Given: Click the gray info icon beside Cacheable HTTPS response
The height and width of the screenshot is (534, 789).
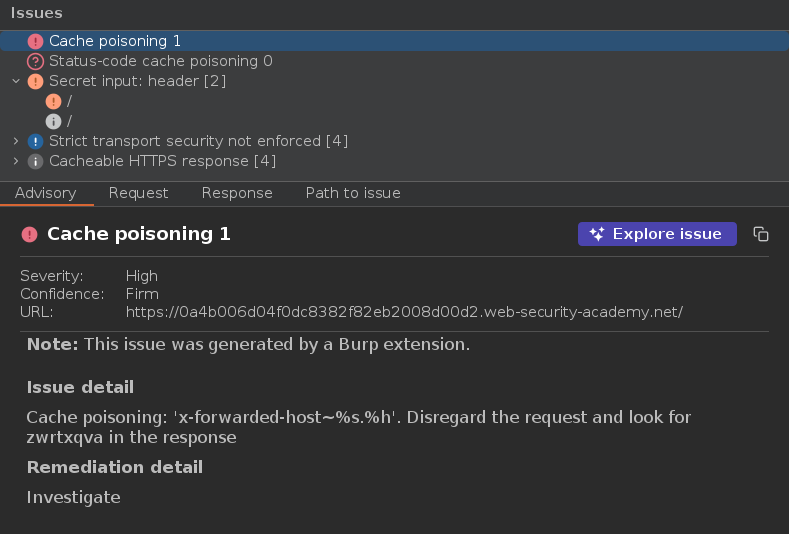Looking at the screenshot, I should pos(36,161).
